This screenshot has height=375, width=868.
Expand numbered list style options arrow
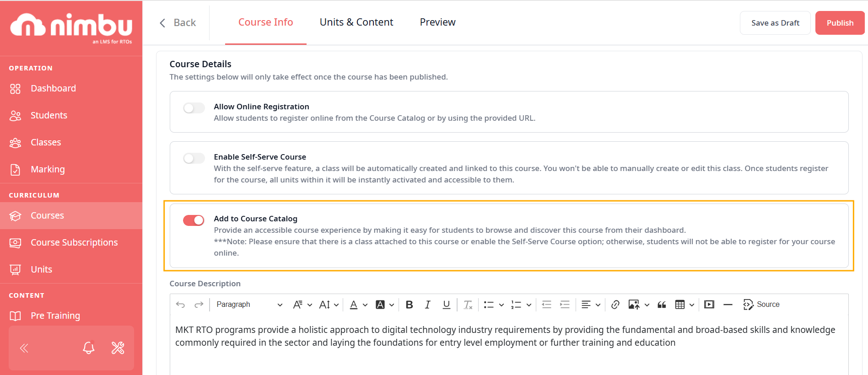point(529,305)
